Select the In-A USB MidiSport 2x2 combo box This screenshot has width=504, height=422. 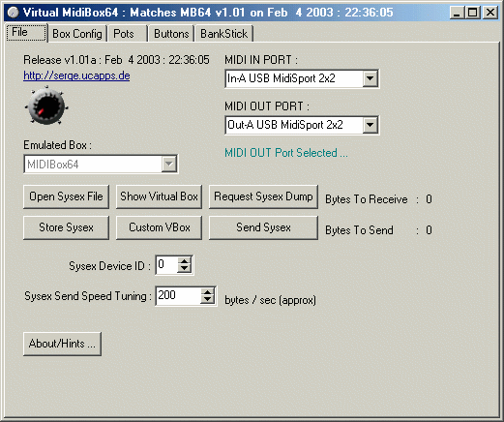click(302, 78)
